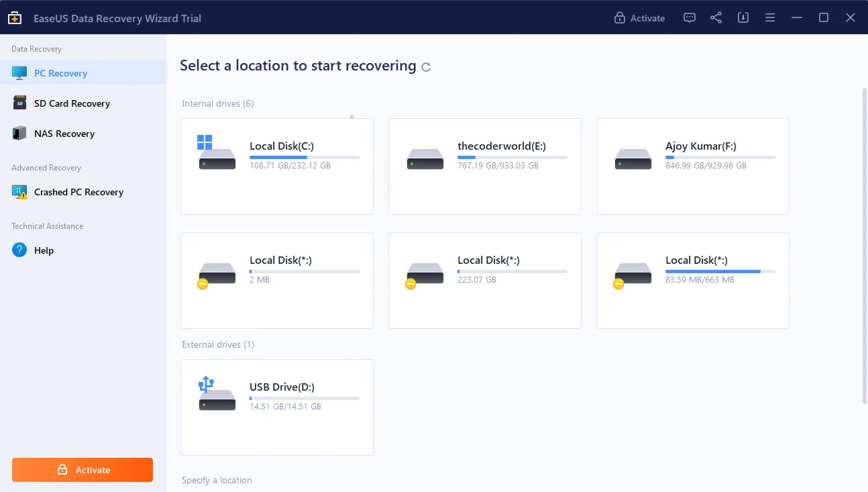Select PC Recovery in the sidebar
The image size is (868, 492).
pyautogui.click(x=60, y=73)
